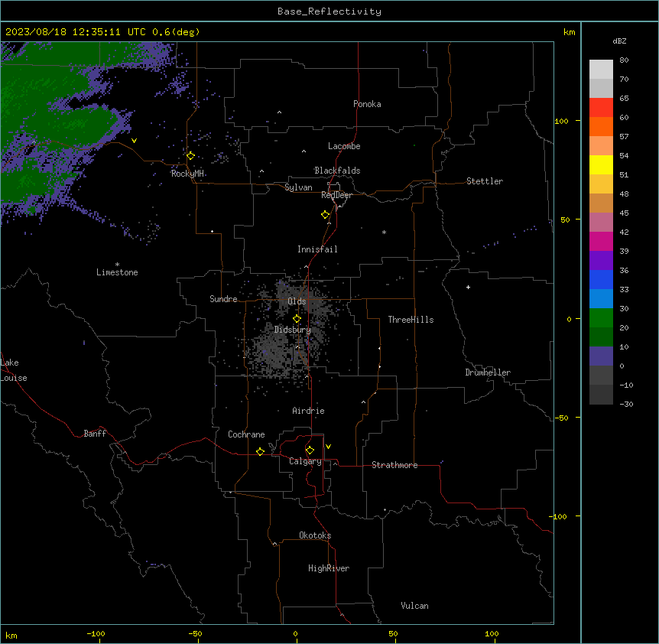Click the Calgary city label
Viewport: 659px width, 644px height.
point(305,461)
